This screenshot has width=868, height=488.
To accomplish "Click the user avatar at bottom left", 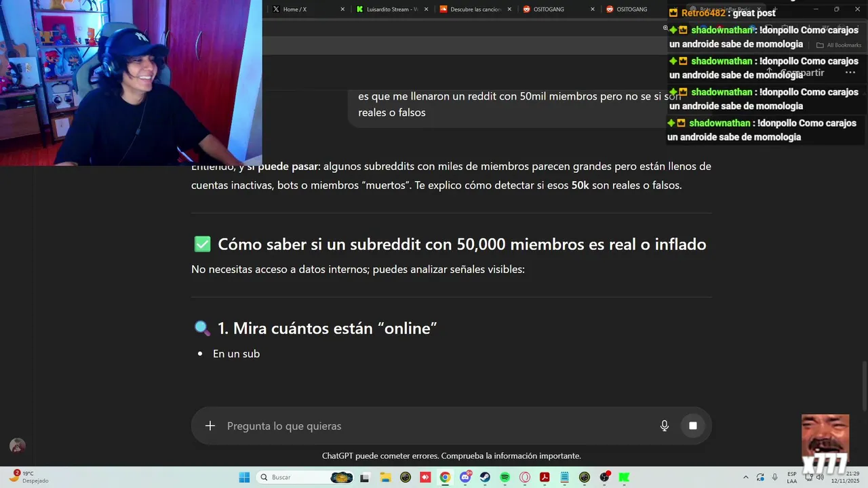I will [x=18, y=446].
